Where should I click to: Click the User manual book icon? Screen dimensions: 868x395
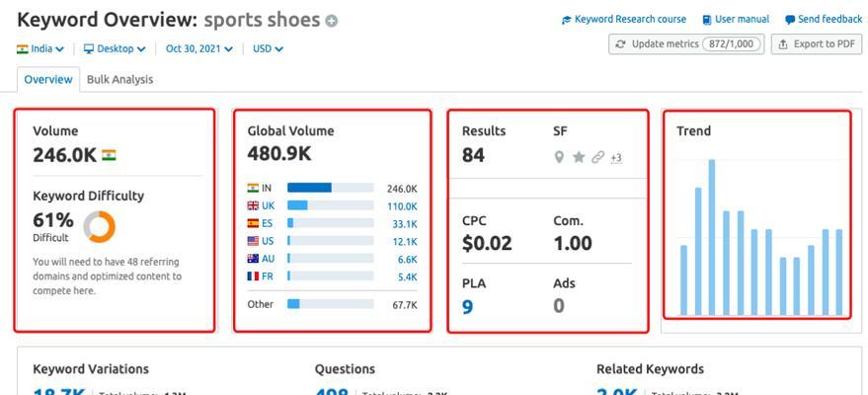click(x=707, y=20)
